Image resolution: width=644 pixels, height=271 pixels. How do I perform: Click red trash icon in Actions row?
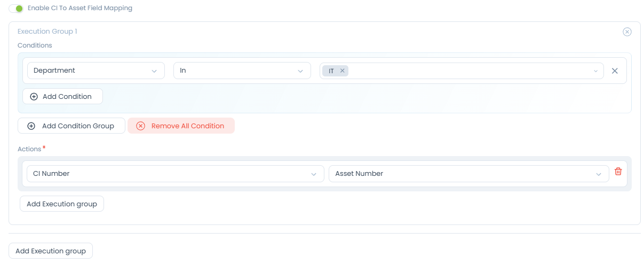[618, 172]
